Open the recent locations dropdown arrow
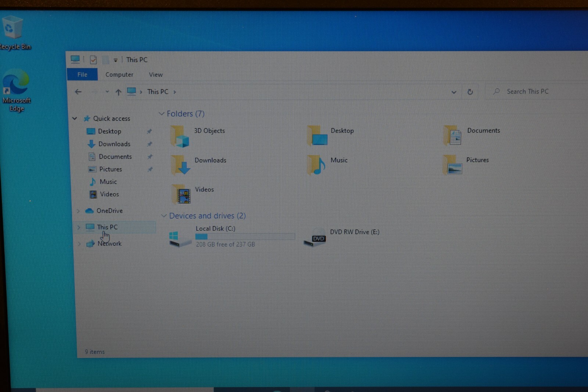Screen dimensions: 588x392 point(107,92)
